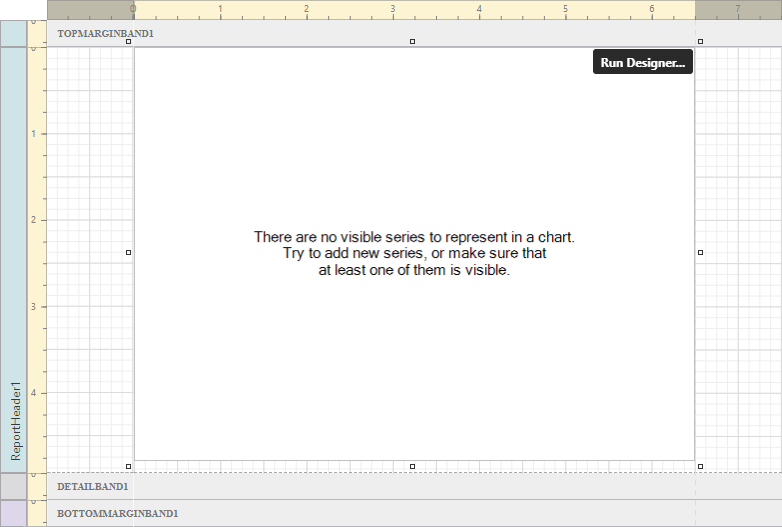Click the chart's middle-left resize handle
Screen dimensions: 782x527
click(x=128, y=253)
